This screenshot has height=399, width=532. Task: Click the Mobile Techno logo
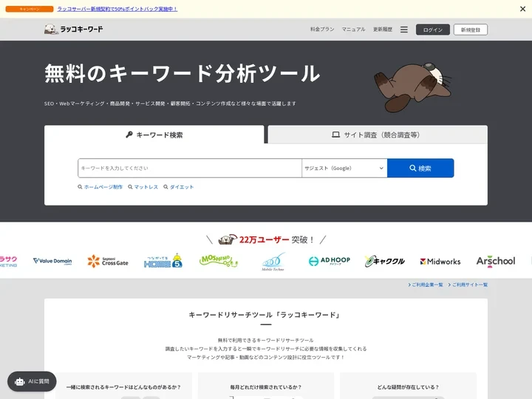pyautogui.click(x=273, y=262)
